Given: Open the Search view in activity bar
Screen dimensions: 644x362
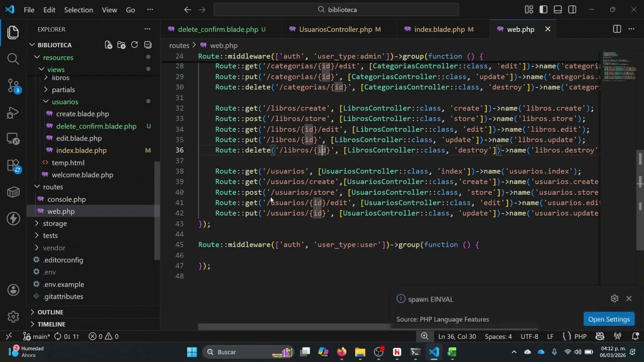Looking at the screenshot, I should [14, 59].
